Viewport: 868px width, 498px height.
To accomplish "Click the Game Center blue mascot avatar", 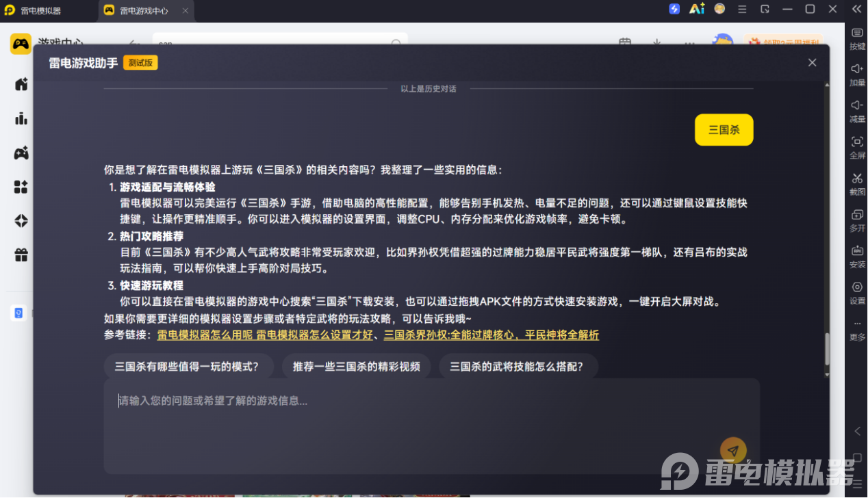I will pos(722,40).
